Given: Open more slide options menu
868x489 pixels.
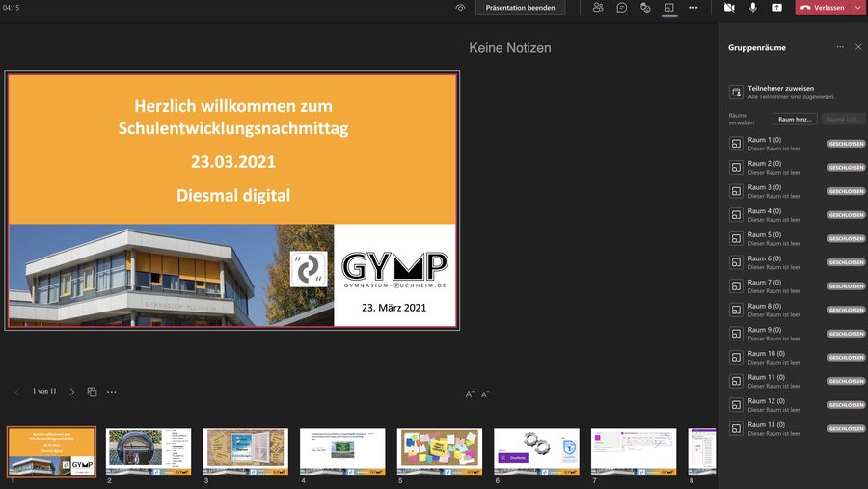Looking at the screenshot, I should pos(112,392).
